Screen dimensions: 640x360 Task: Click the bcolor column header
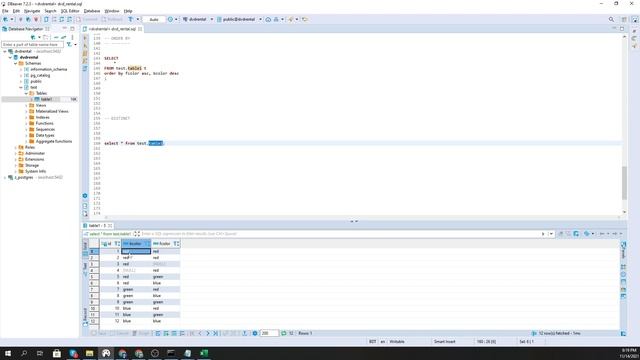click(136, 244)
